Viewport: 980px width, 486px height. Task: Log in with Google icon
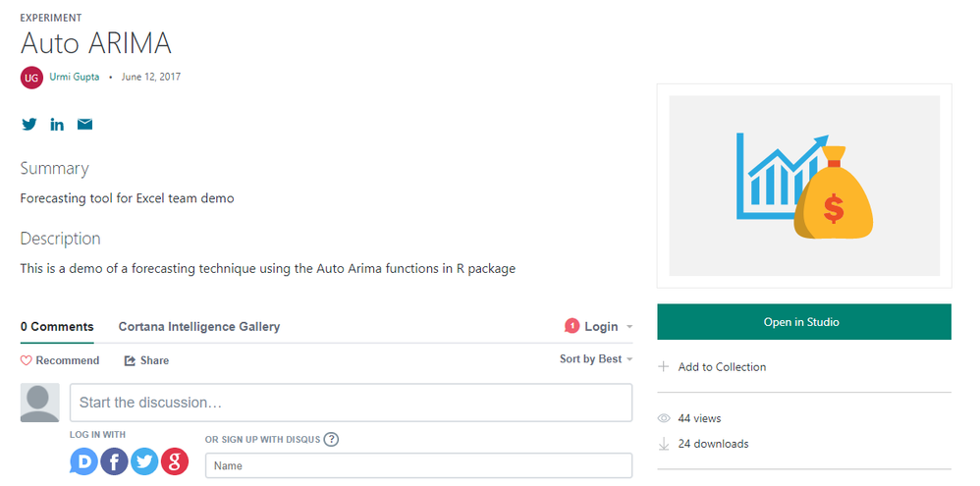[x=175, y=460]
